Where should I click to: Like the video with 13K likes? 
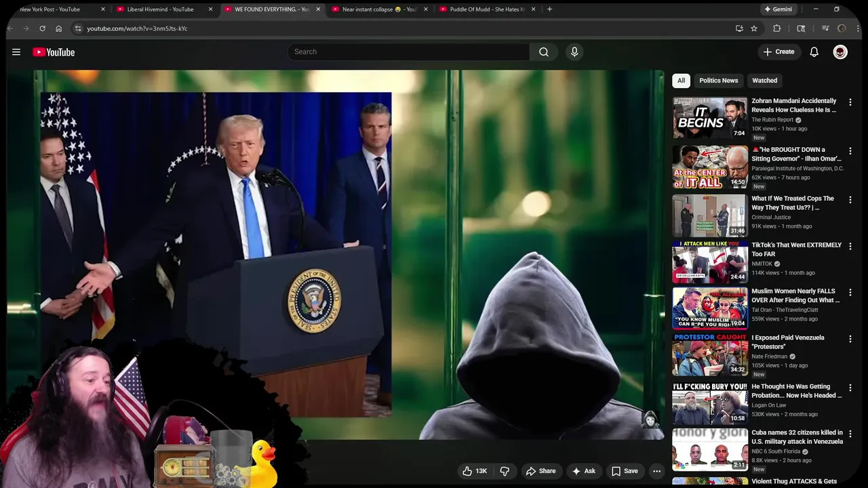(475, 471)
